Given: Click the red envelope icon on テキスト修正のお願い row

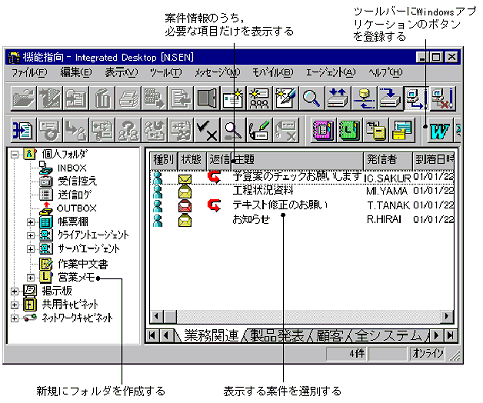Looking at the screenshot, I should [x=185, y=206].
